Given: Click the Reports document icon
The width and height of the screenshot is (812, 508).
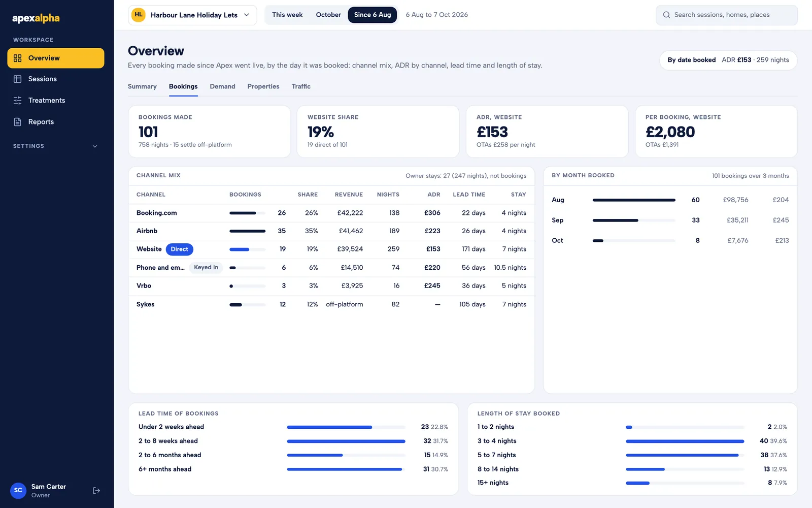Looking at the screenshot, I should [18, 122].
